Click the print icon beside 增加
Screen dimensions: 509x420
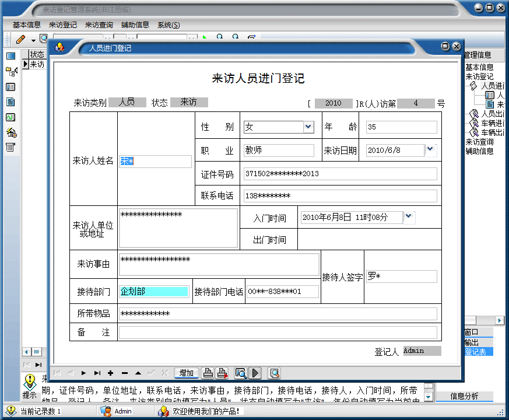[x=208, y=373]
